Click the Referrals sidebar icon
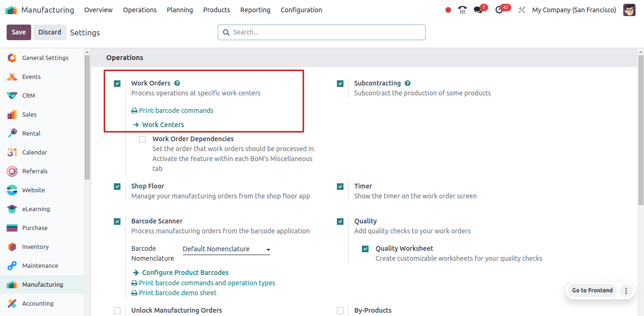 pyautogui.click(x=12, y=171)
